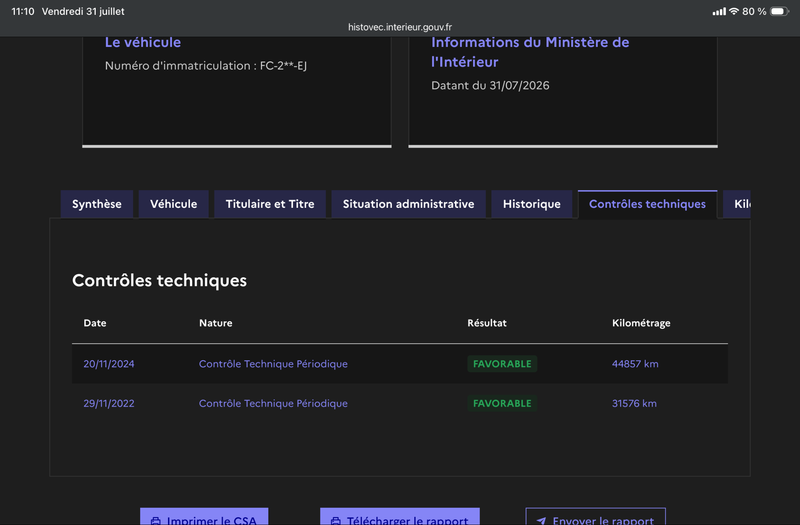
Task: Select the date 29/11/2022
Action: click(109, 404)
